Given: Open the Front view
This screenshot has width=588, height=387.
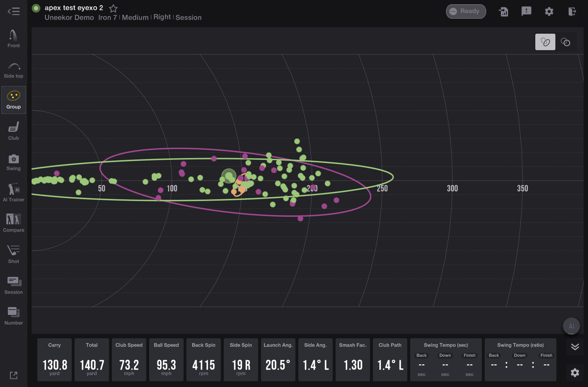Looking at the screenshot, I should pyautogui.click(x=14, y=39).
